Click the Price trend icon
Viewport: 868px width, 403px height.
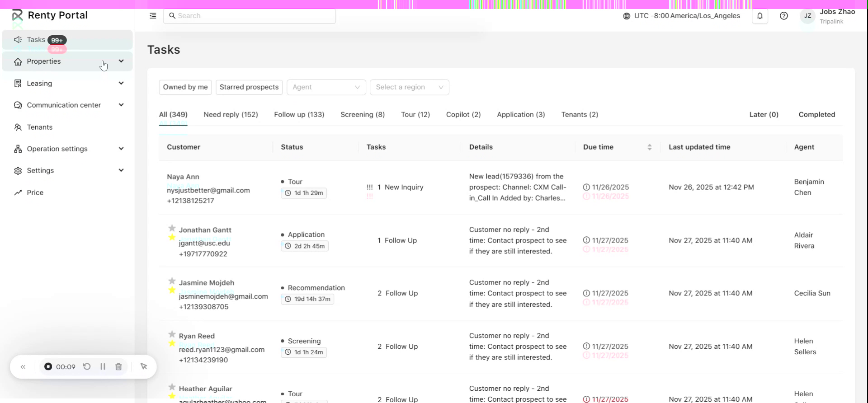(x=18, y=193)
